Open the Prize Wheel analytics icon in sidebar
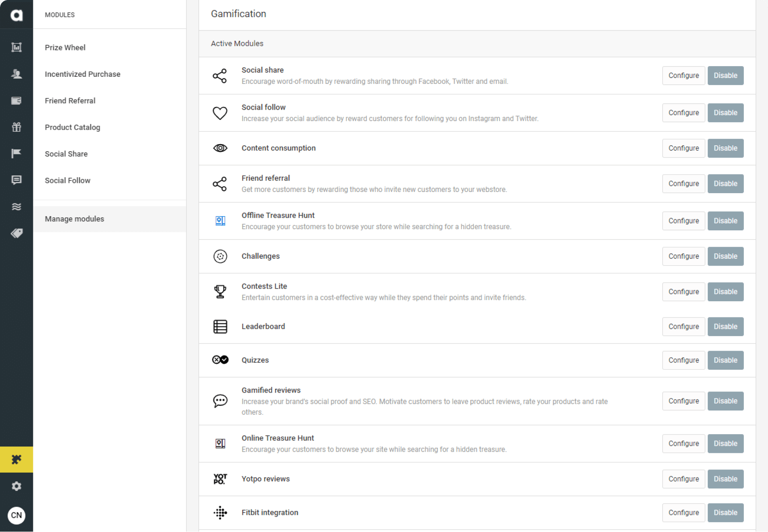The height and width of the screenshot is (532, 768). (x=17, y=47)
